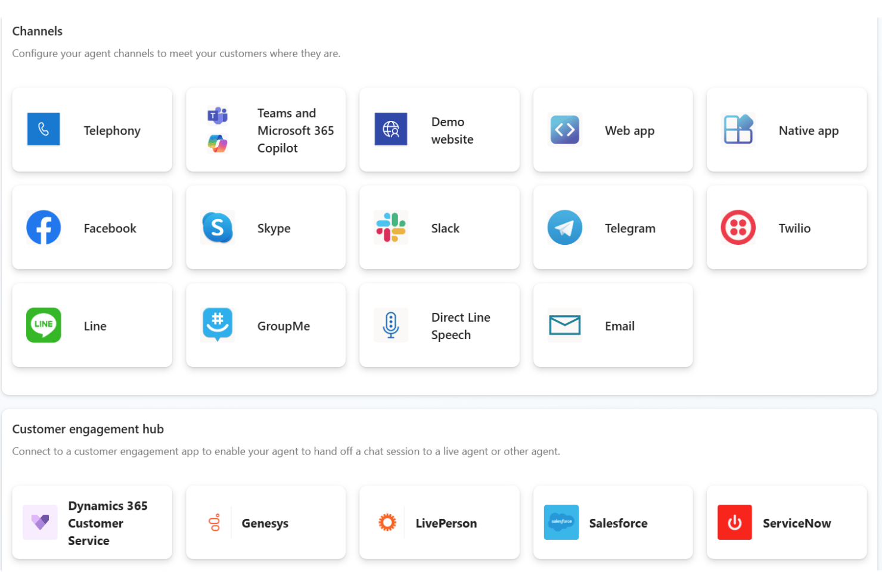The height and width of the screenshot is (588, 882).
Task: Select the ServiceNow hub name
Action: 797,523
